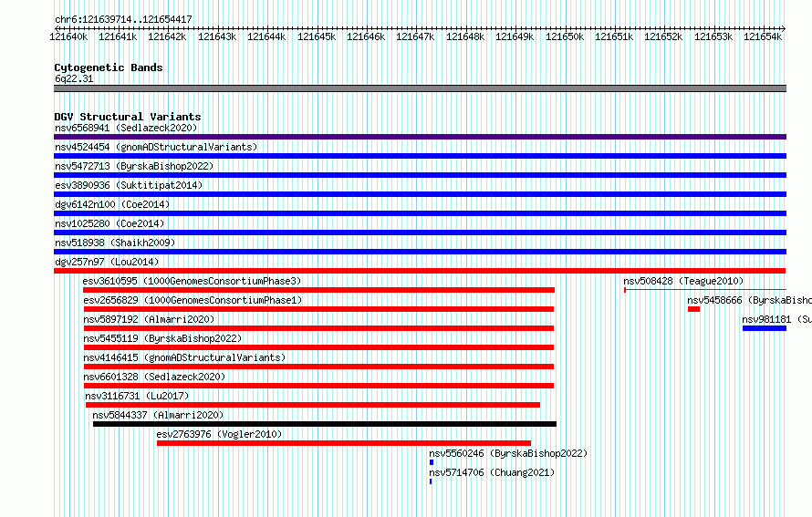Click the gray 6q22.31 cytogenetic band bar
The height and width of the screenshot is (517, 812).
pos(420,88)
